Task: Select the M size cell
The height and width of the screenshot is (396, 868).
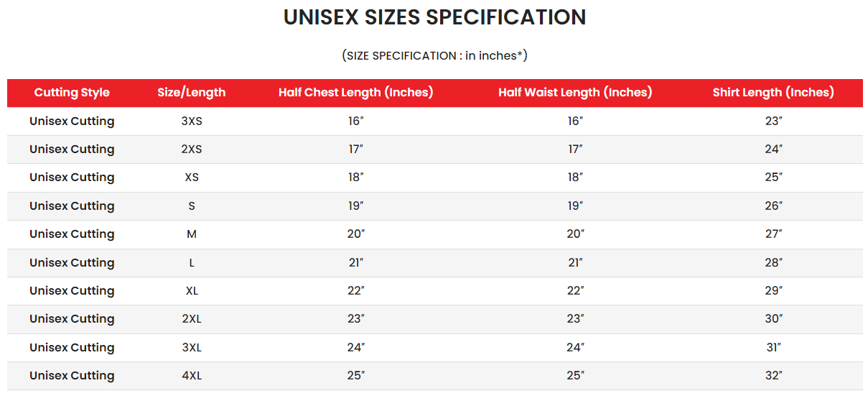Action: [x=192, y=234]
